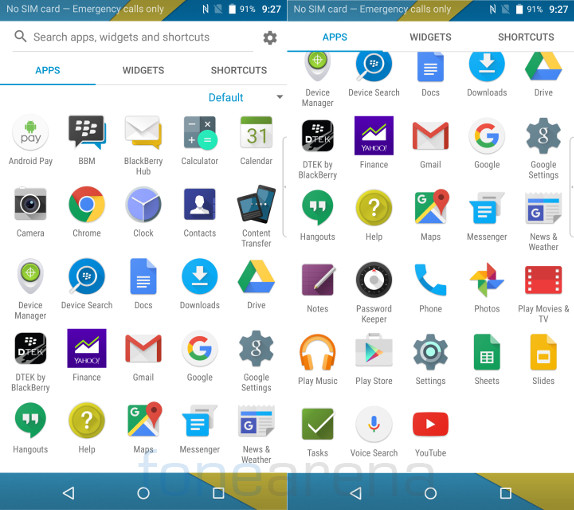The image size is (574, 510).
Task: Tap the Home button in left screen
Action: [x=143, y=494]
